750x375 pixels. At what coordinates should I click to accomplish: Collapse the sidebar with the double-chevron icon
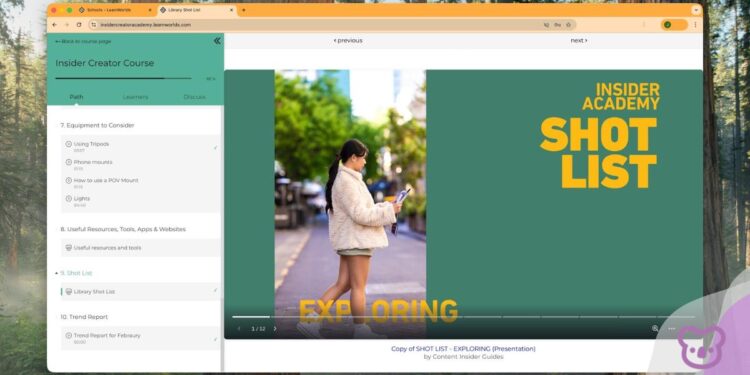click(217, 41)
